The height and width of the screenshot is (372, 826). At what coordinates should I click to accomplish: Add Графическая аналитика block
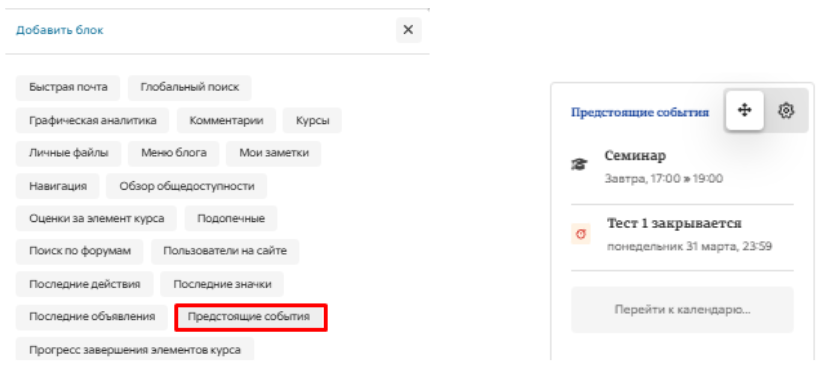[x=93, y=121]
